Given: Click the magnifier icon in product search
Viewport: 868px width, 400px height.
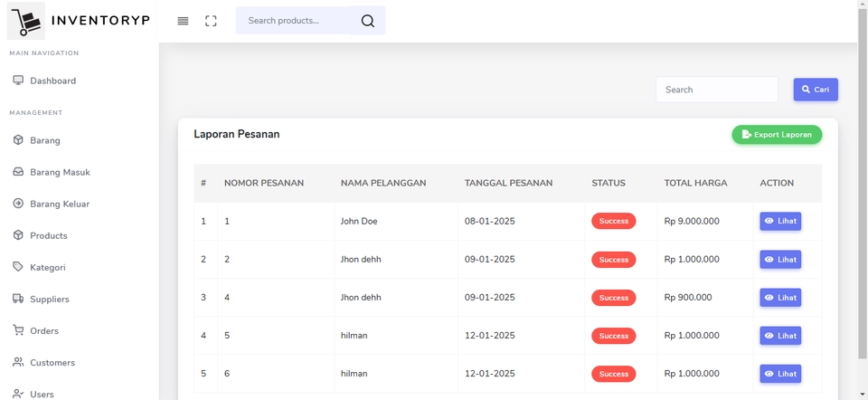Looking at the screenshot, I should pos(368,21).
